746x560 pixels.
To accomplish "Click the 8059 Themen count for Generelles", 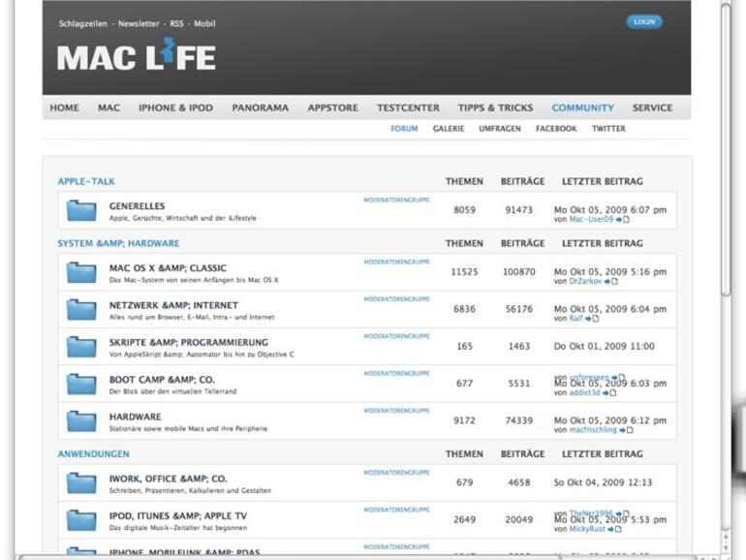I will 464,210.
